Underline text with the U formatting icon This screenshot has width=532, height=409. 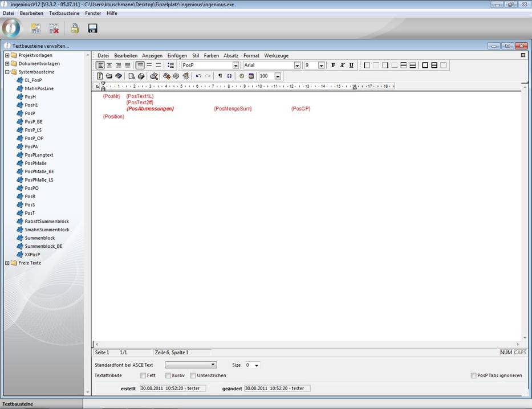click(x=351, y=66)
